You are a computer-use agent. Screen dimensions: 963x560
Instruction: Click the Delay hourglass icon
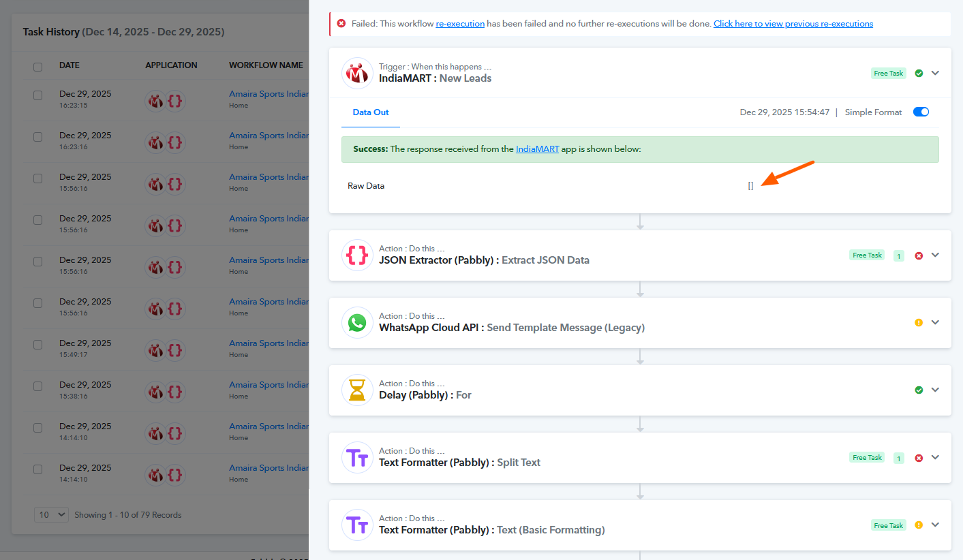(357, 390)
